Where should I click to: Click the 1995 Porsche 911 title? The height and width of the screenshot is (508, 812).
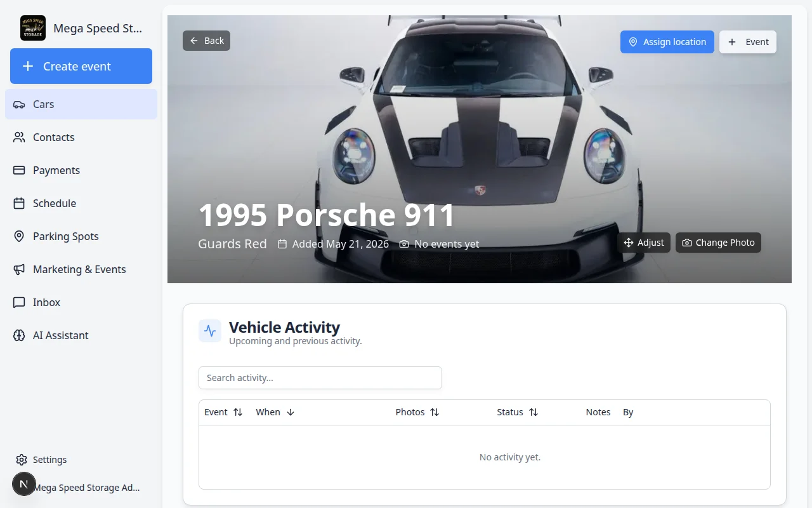327,215
